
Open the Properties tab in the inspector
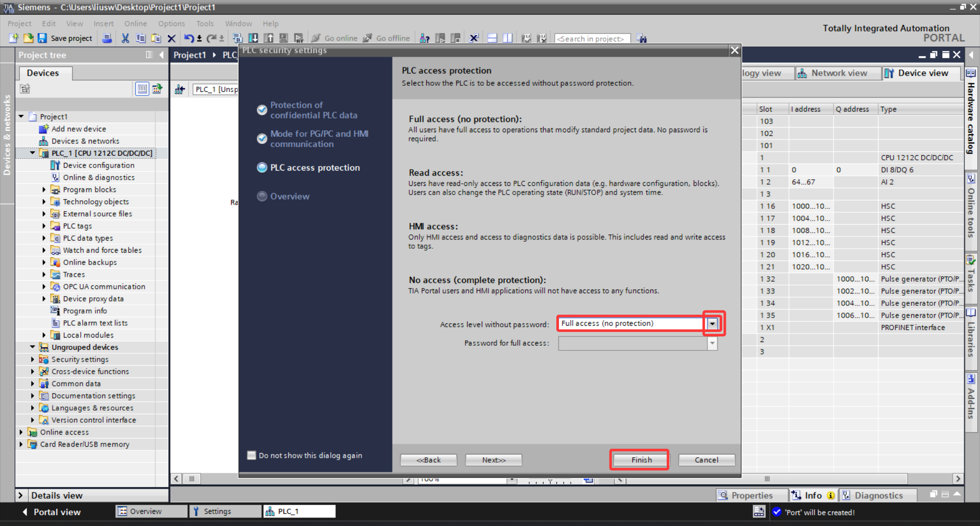[751, 495]
